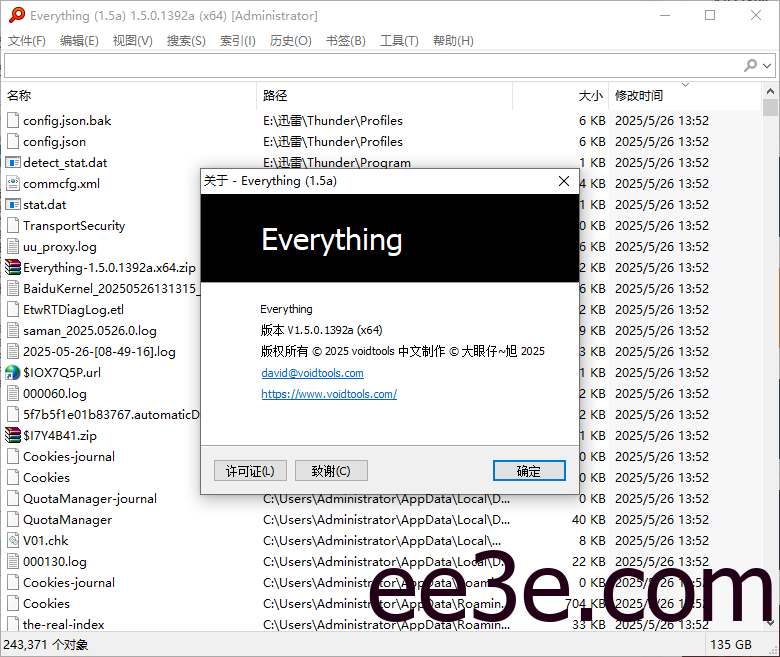Open the david@voidtools.com email link
The width and height of the screenshot is (780, 657).
[312, 373]
